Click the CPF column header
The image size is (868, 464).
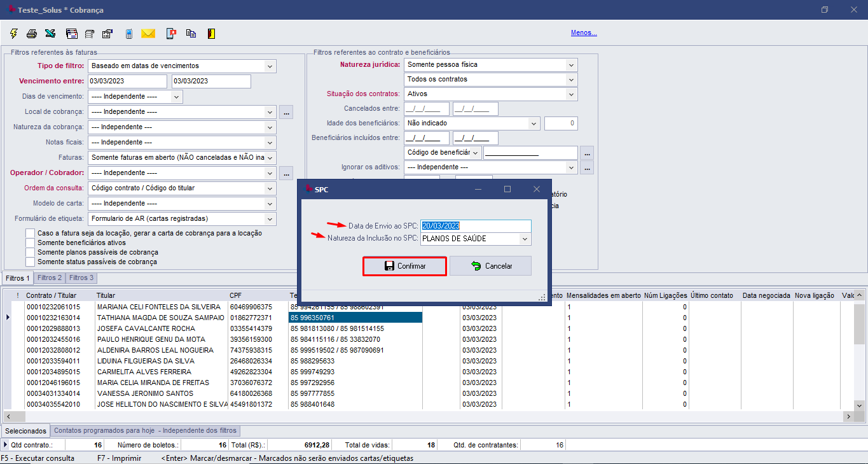click(258, 295)
